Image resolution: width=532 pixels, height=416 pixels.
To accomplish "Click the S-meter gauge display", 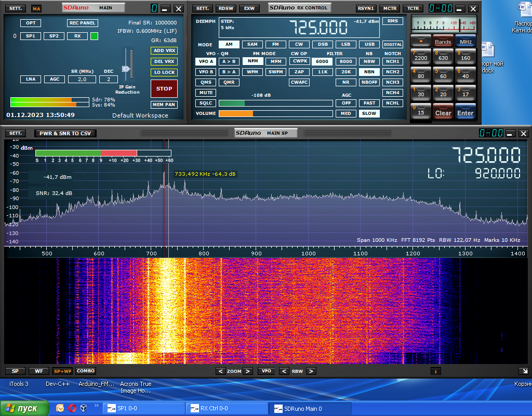I will (444, 24).
